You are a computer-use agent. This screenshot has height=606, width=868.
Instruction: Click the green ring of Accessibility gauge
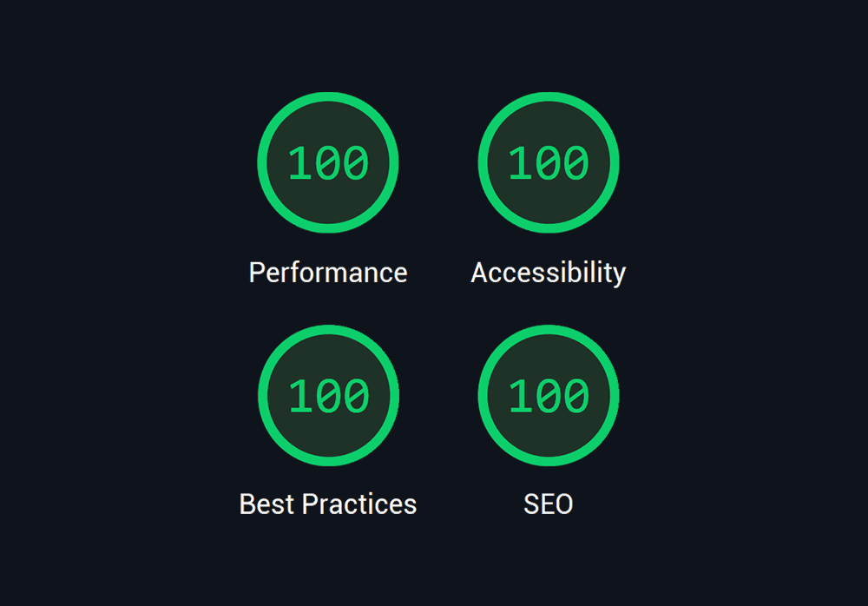click(x=549, y=96)
